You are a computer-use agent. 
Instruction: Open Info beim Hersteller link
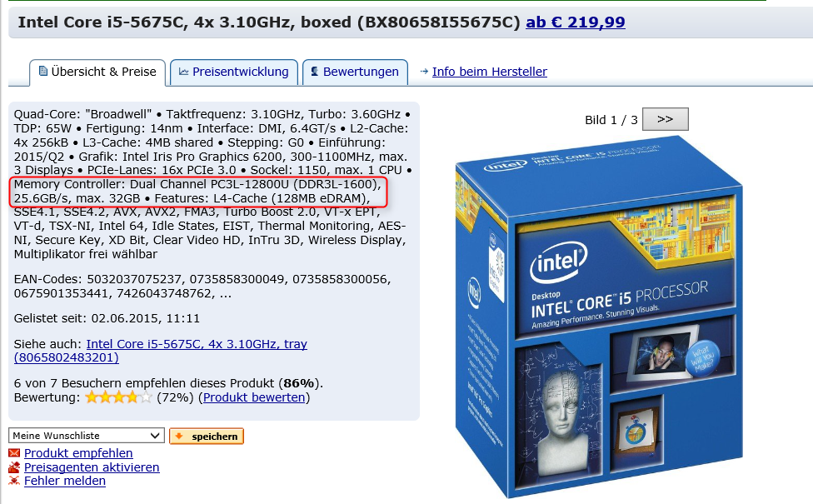pos(490,72)
